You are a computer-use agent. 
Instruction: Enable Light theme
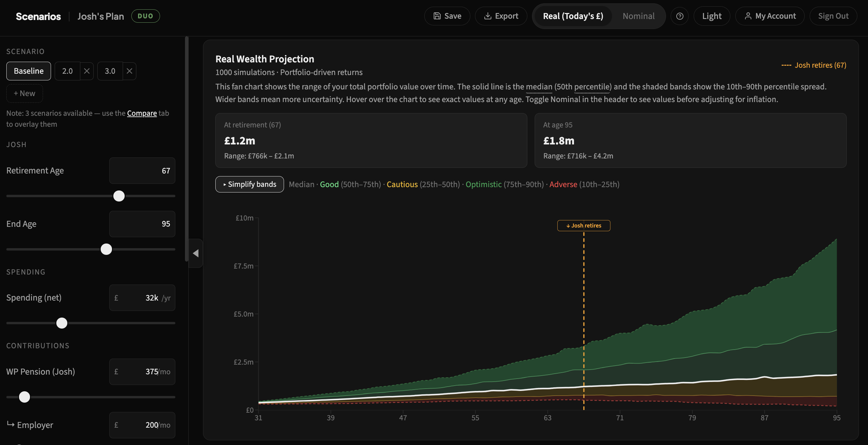point(712,16)
